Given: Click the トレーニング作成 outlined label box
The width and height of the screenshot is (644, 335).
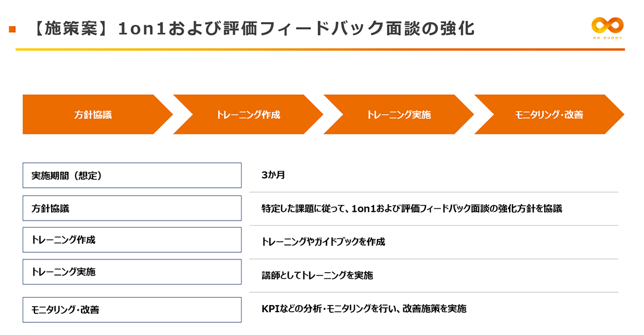Looking at the screenshot, I should (x=132, y=240).
